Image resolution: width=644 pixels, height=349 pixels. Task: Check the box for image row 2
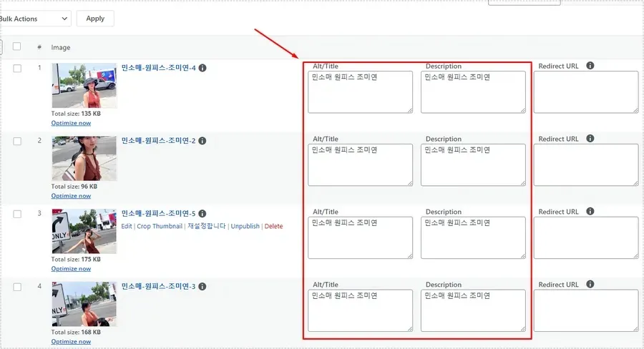pos(17,141)
